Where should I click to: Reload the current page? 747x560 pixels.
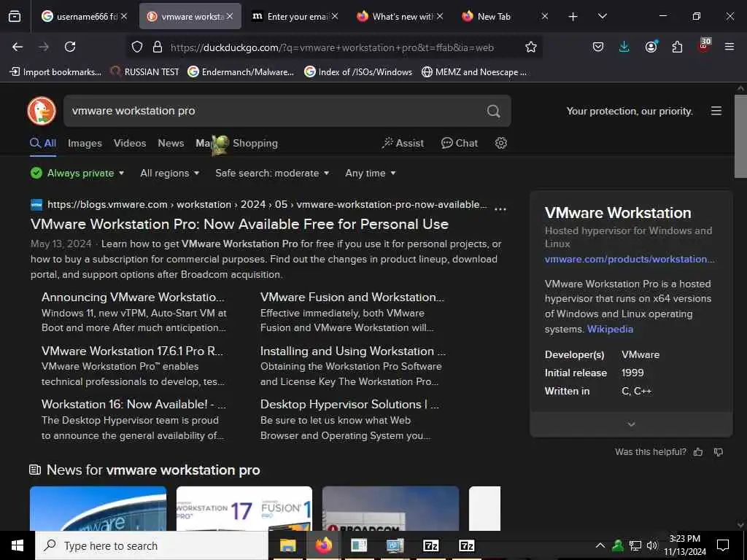click(x=70, y=47)
